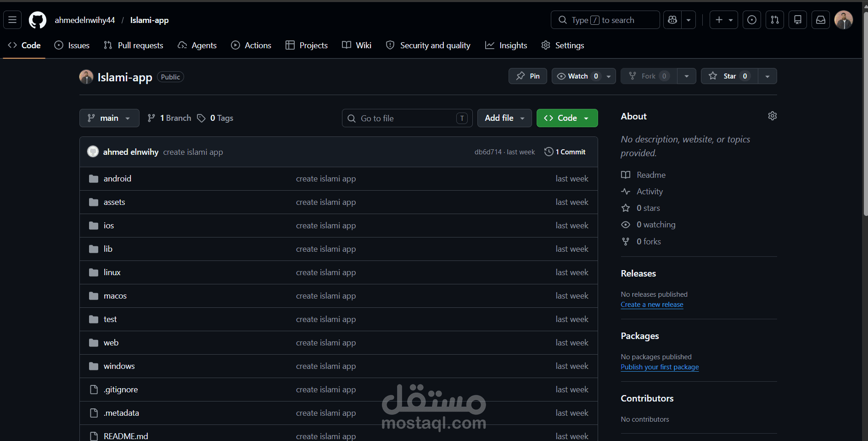Click the commit history clock icon
868x441 pixels.
[549, 152]
